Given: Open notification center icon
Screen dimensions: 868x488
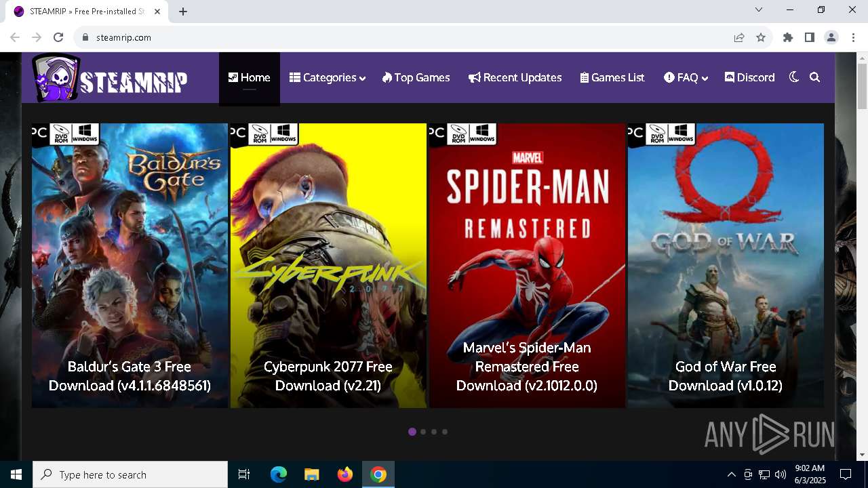Looking at the screenshot, I should (846, 474).
